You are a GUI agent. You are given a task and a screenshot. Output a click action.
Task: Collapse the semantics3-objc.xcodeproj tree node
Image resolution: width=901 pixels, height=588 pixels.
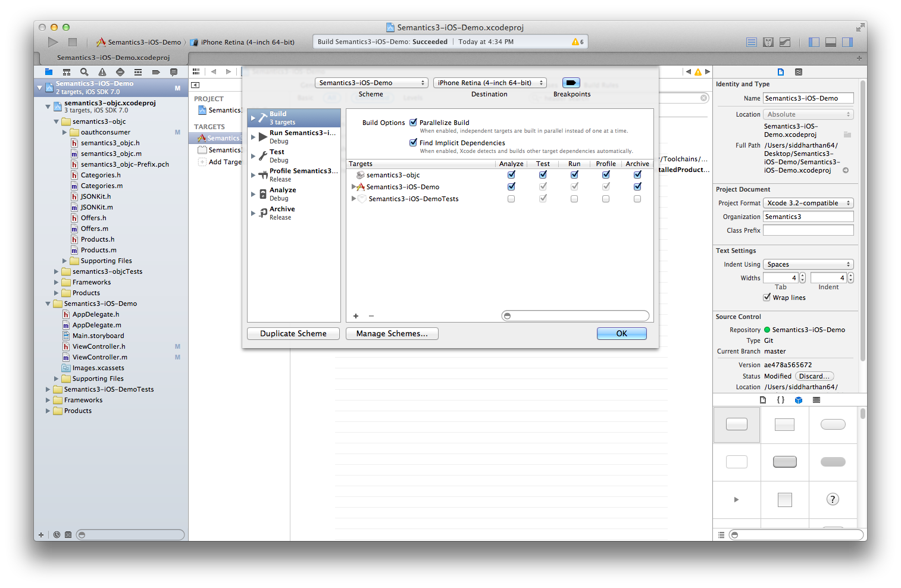(x=48, y=107)
